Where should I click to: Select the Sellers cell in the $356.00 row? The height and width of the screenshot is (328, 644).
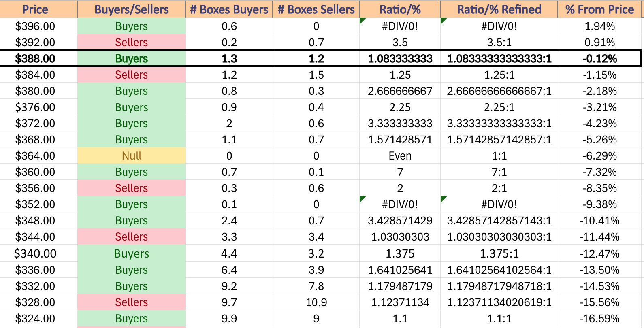131,188
